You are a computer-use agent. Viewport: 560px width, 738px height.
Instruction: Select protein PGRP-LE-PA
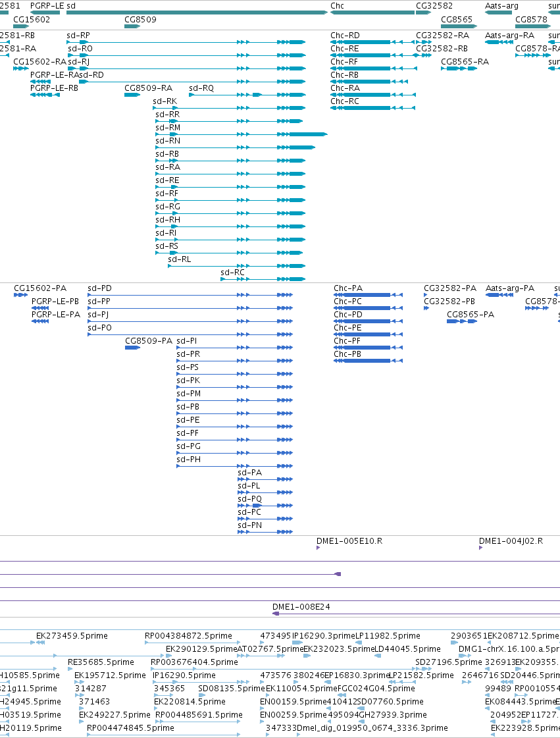[40, 321]
